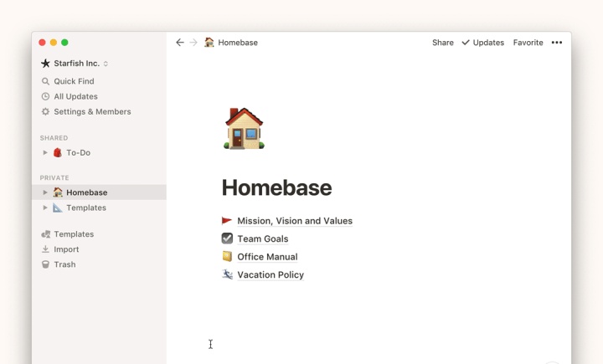Open Mission, Vision and Values page
The image size is (603, 364).
(x=294, y=221)
